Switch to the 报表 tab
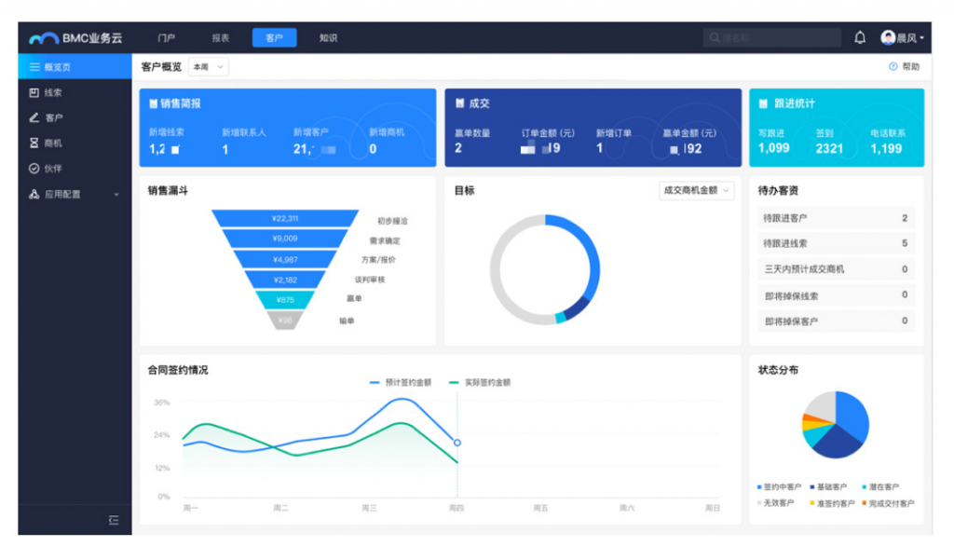Image resolution: width=954 pixels, height=560 pixels. click(x=220, y=38)
